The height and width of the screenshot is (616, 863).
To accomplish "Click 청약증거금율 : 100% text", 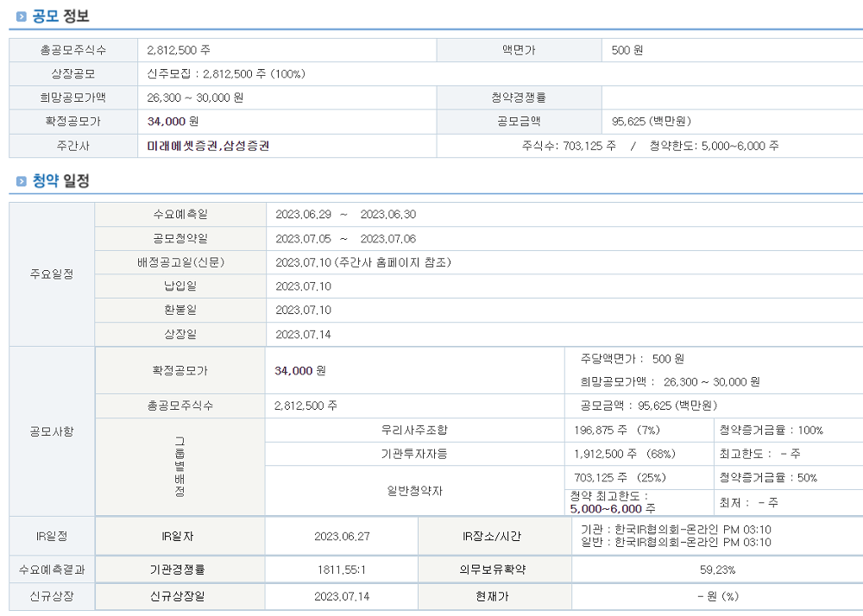I will pos(771,431).
